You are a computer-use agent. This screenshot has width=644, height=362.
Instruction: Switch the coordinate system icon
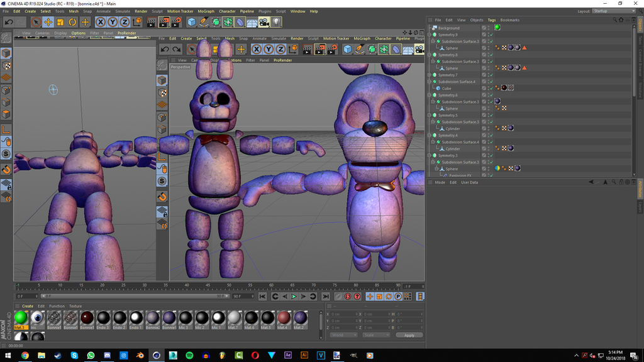click(137, 22)
